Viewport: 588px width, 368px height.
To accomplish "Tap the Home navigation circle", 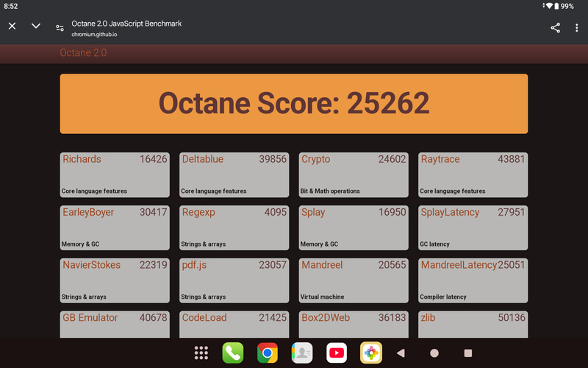I will click(434, 353).
